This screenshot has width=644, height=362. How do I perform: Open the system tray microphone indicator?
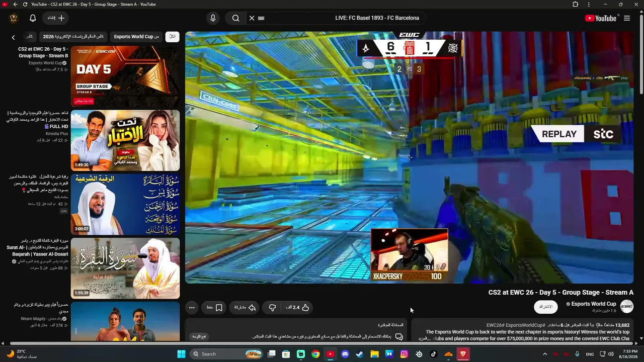(577, 354)
